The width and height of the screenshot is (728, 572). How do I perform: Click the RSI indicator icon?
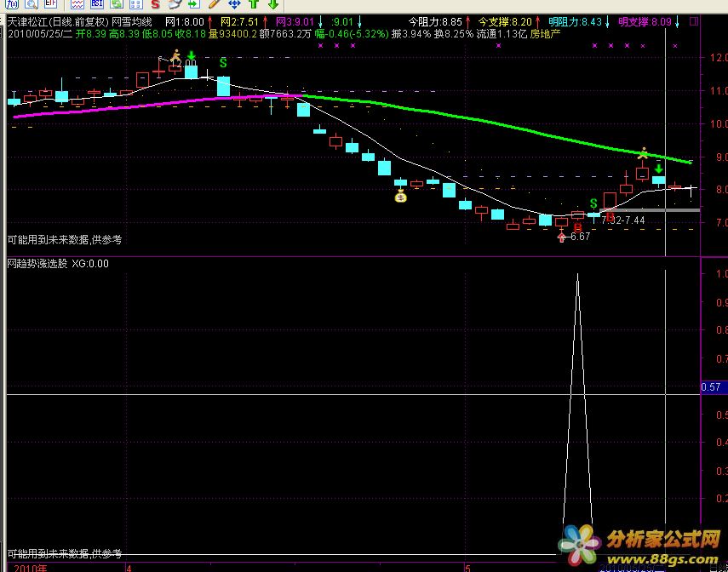[x=96, y=4]
